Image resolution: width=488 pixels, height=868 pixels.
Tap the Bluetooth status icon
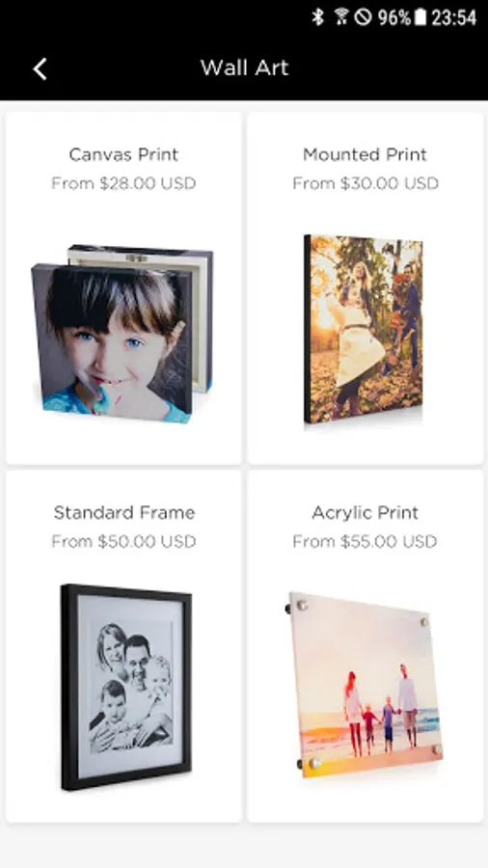(x=317, y=17)
